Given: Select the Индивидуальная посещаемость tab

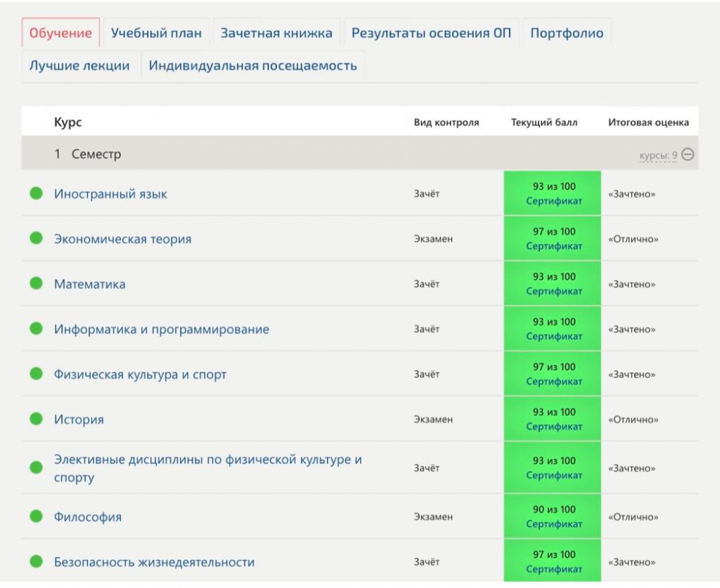Looking at the screenshot, I should coord(253,65).
